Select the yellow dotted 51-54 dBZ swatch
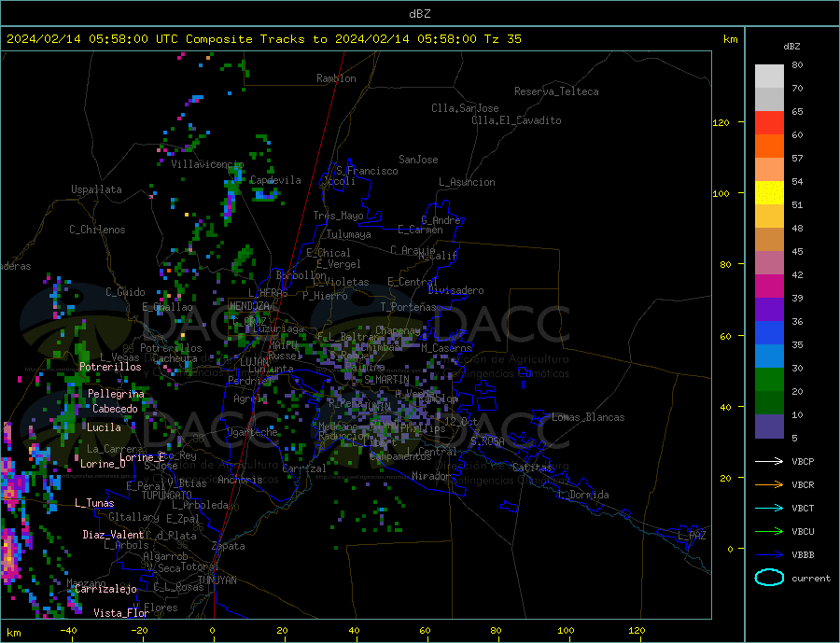Viewport: 840px width, 643px height. [x=769, y=193]
